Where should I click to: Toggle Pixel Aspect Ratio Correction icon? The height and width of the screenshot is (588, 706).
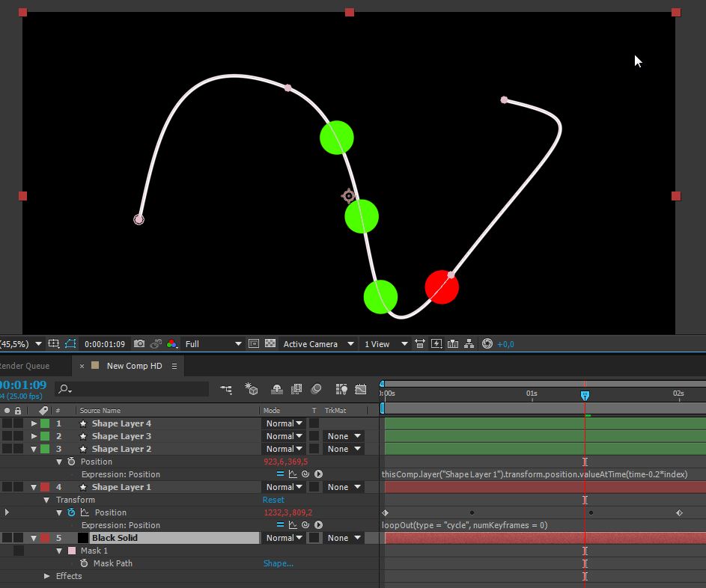click(x=420, y=343)
